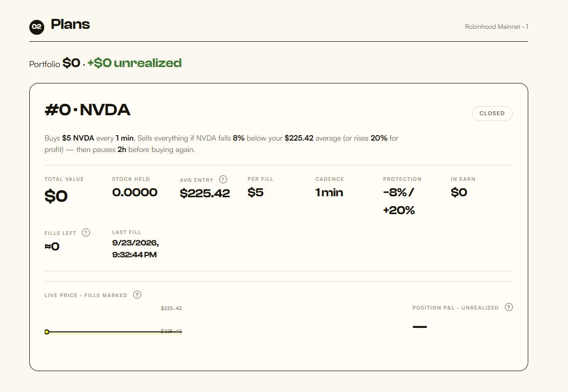This screenshot has width=568, height=392.
Task: Click the Robinhood Mainnet network label
Action: click(496, 27)
